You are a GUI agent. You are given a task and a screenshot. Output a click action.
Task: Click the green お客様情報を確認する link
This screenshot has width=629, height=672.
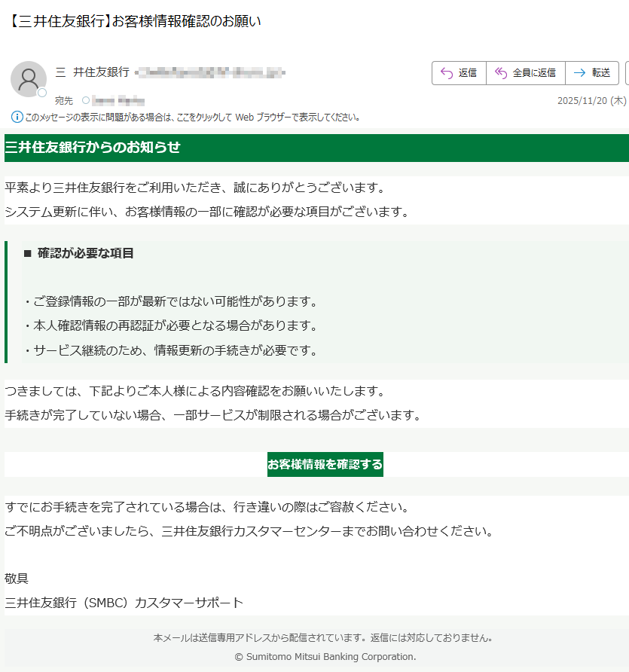click(325, 464)
